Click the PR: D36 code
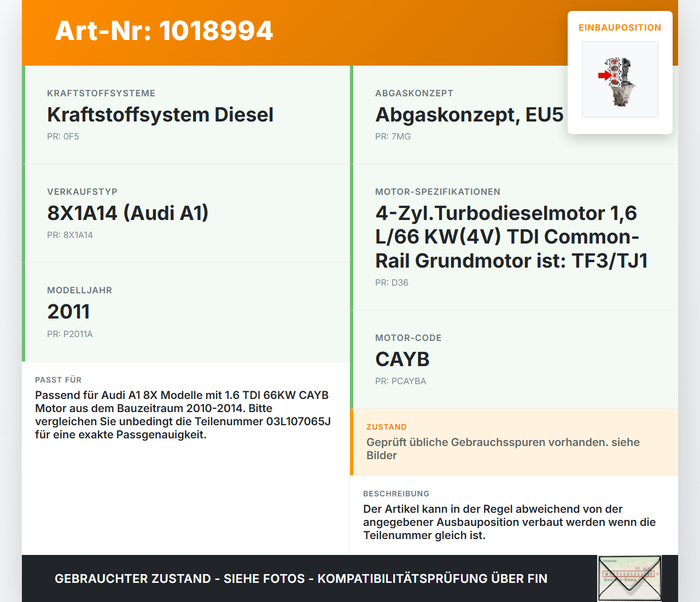 click(x=392, y=282)
